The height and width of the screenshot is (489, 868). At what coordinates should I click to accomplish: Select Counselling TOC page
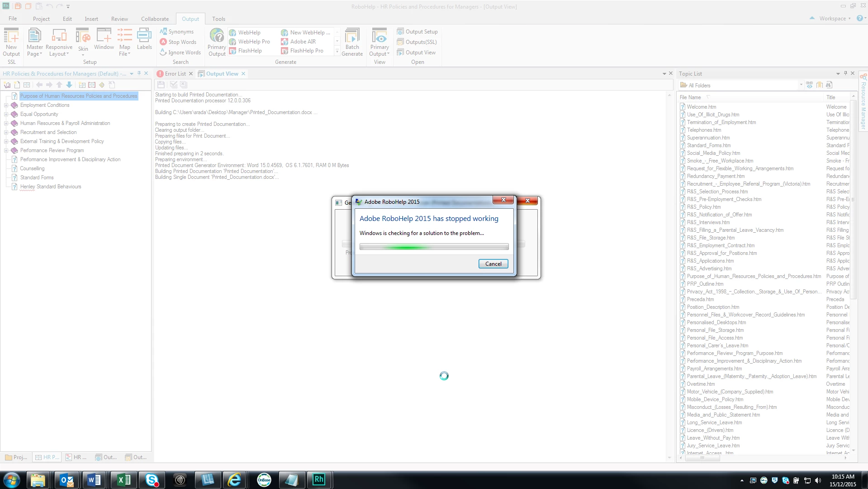pos(32,168)
